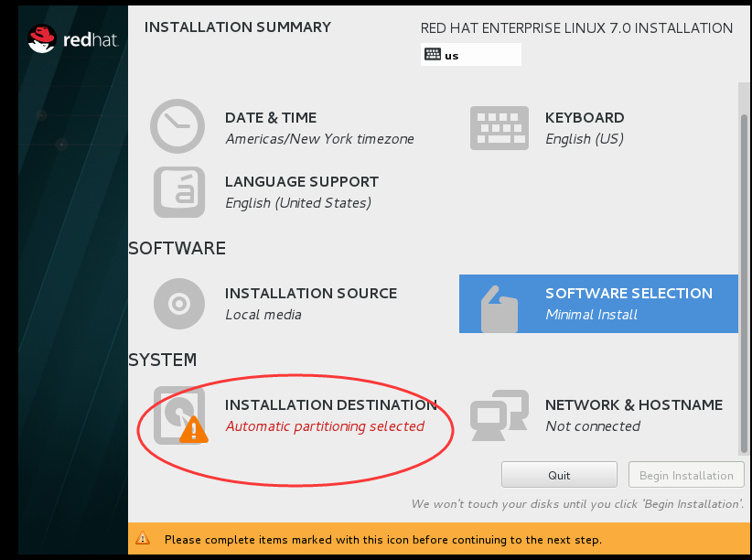Open the Keyboard layout icon
Viewport: 752px width, 560px height.
coord(500,127)
